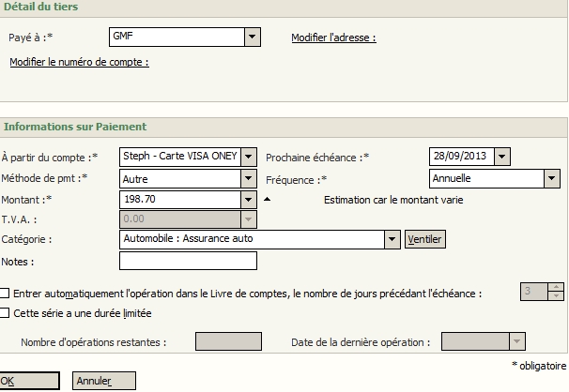
Task: Click the Ventiler split button
Action: pyautogui.click(x=425, y=240)
